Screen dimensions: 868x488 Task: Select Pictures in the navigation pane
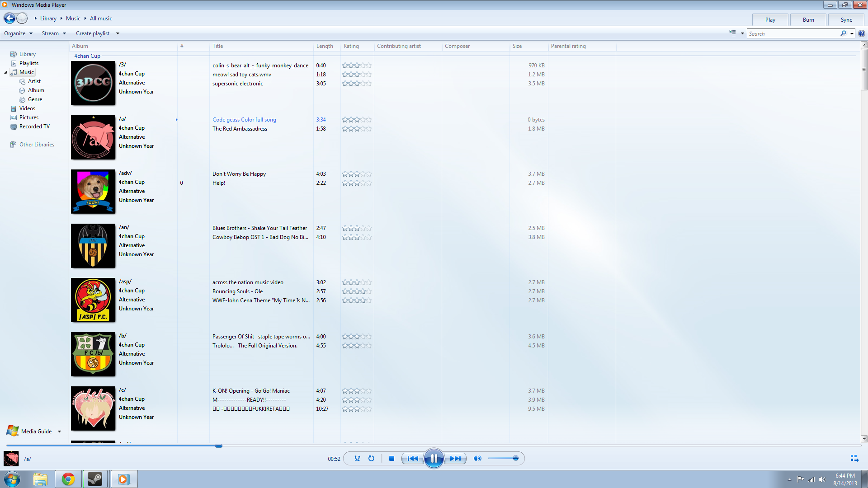[28, 117]
